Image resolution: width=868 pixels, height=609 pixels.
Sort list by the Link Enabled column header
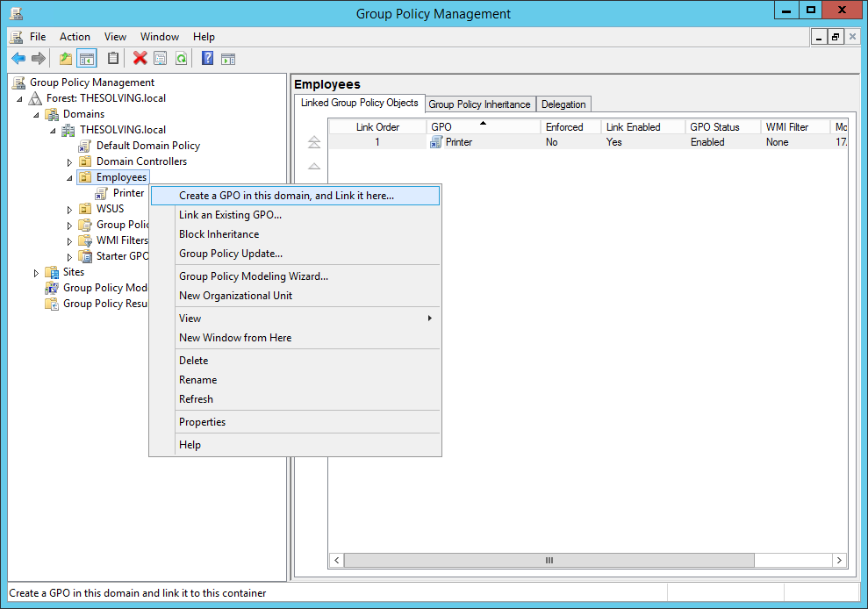click(x=633, y=127)
